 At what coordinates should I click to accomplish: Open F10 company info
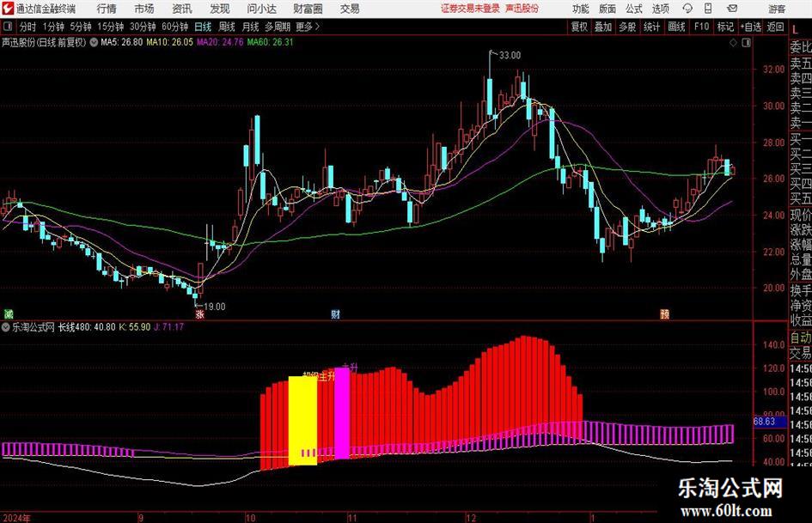point(701,27)
